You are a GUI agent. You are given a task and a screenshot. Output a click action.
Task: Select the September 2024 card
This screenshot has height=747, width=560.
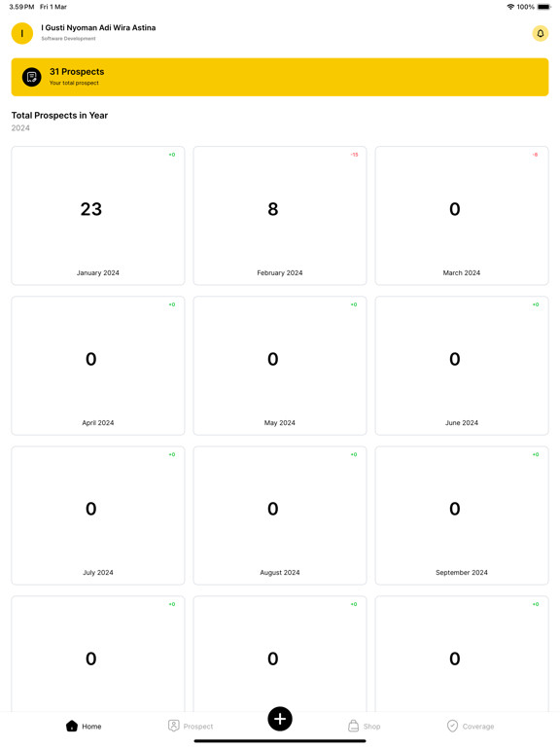click(x=462, y=516)
